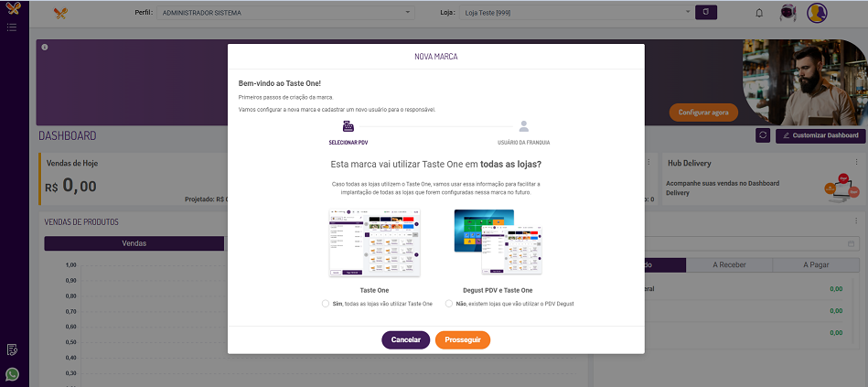Switch to the A Pagar tab
Image resolution: width=868 pixels, height=387 pixels.
816,265
